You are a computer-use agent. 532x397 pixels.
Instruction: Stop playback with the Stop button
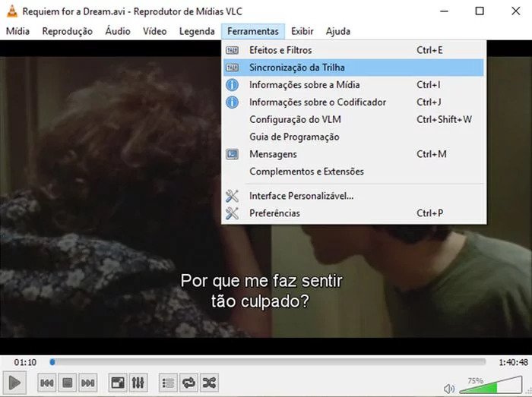coord(68,383)
